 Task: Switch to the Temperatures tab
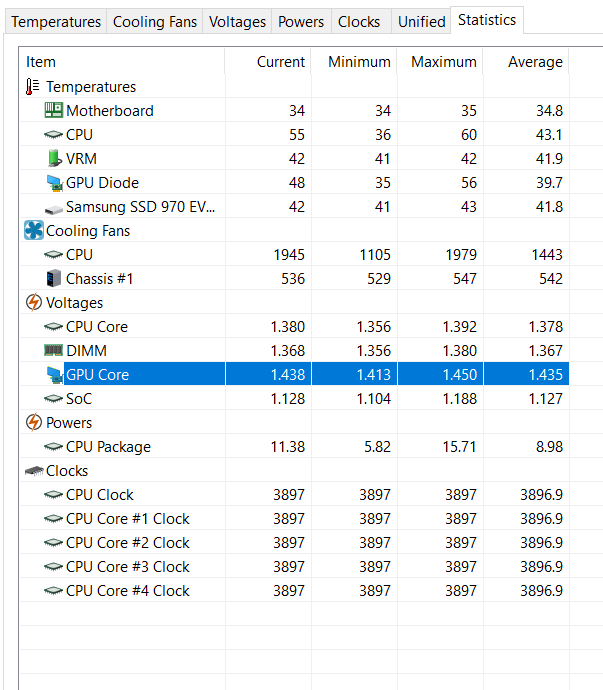pyautogui.click(x=56, y=22)
